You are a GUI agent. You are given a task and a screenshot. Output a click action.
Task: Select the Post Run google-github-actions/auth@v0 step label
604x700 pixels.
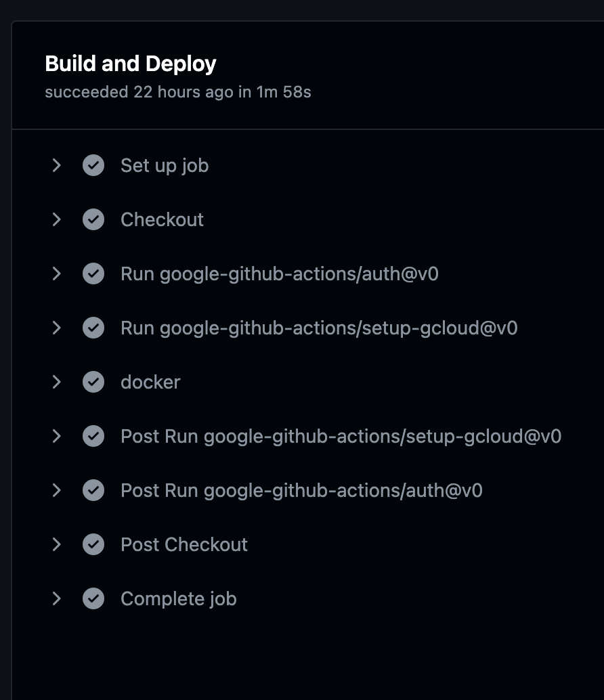(301, 490)
